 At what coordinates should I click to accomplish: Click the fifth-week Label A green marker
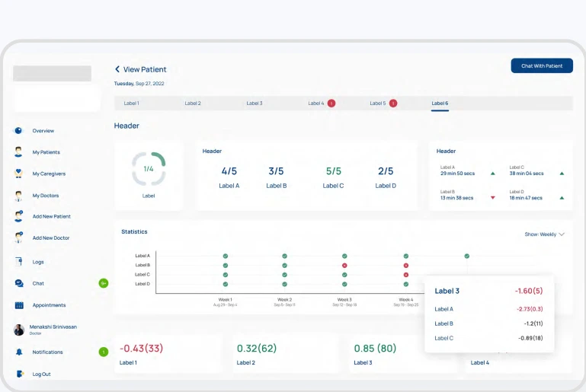click(x=467, y=256)
